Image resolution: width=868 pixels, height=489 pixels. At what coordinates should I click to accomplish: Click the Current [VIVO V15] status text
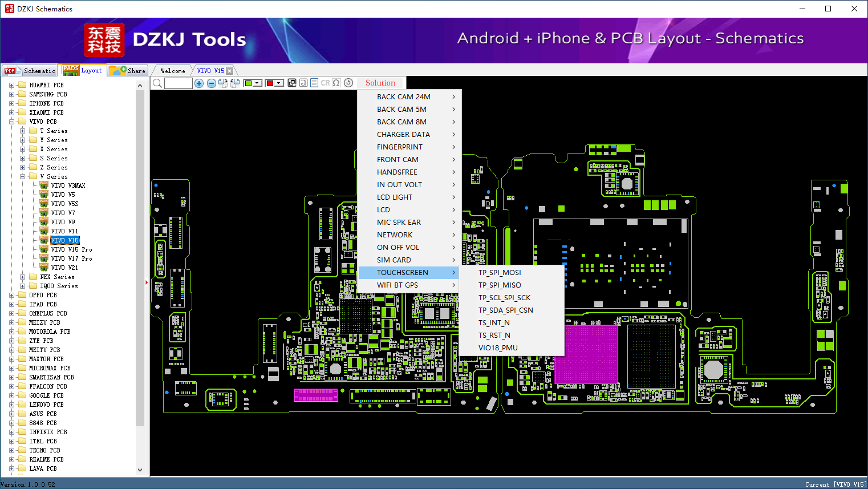point(835,484)
